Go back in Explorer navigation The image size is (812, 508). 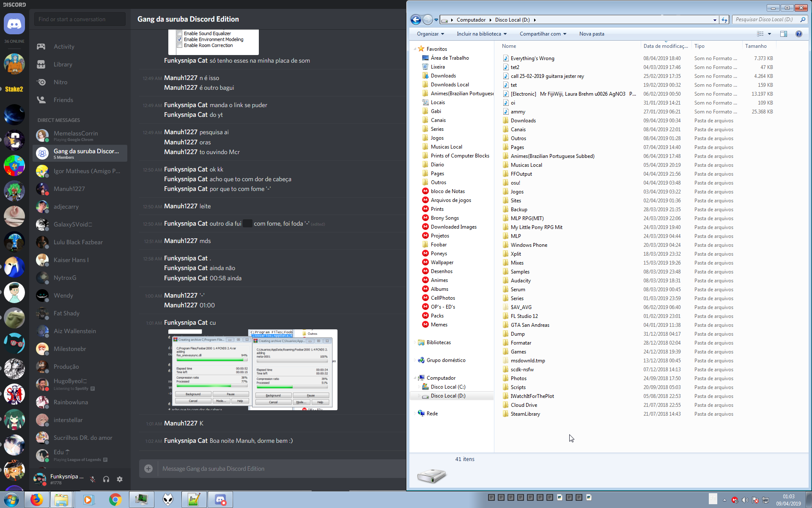click(416, 20)
